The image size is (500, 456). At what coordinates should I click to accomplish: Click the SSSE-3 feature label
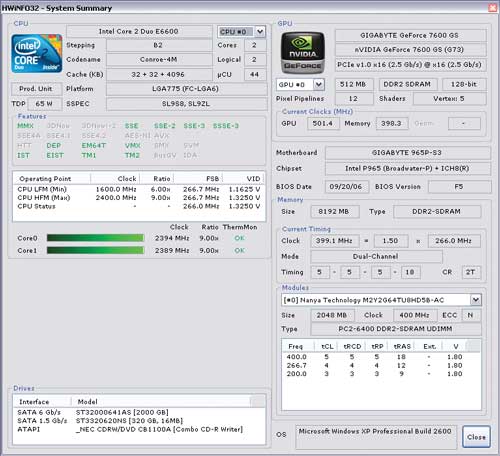[x=226, y=126]
